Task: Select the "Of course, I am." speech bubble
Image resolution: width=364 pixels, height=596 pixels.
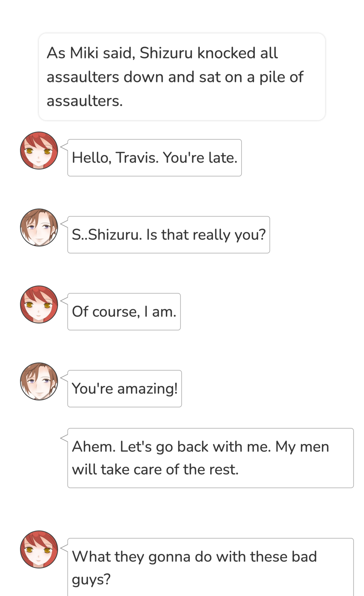Action: [124, 312]
